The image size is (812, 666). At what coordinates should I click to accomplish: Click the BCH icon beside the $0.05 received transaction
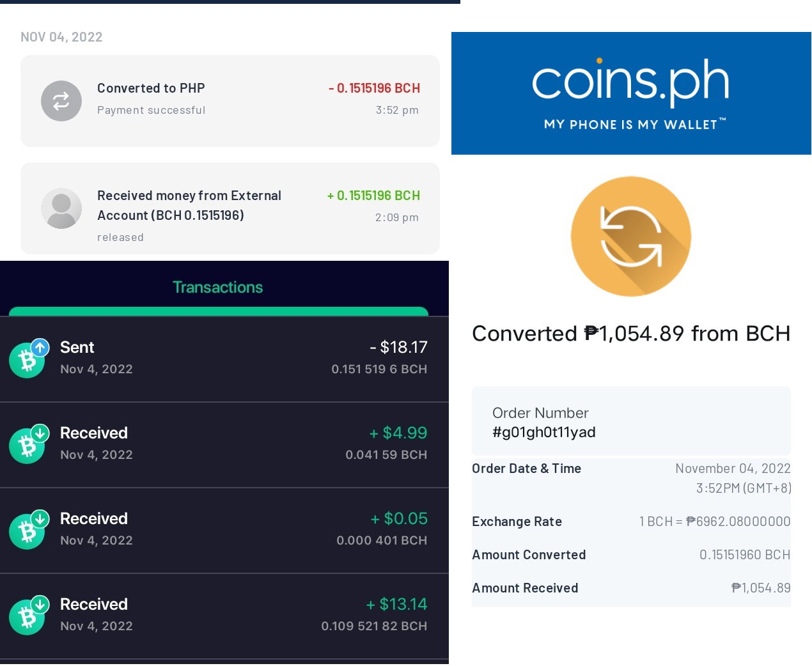29,529
